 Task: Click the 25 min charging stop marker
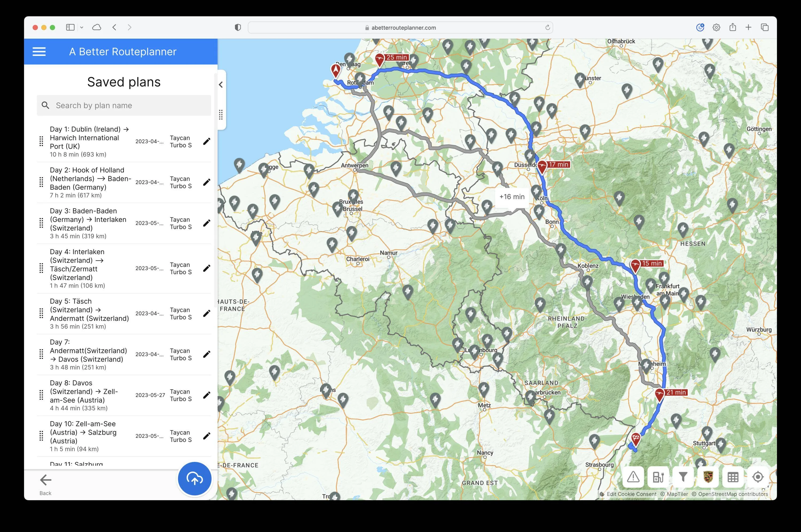[380, 60]
